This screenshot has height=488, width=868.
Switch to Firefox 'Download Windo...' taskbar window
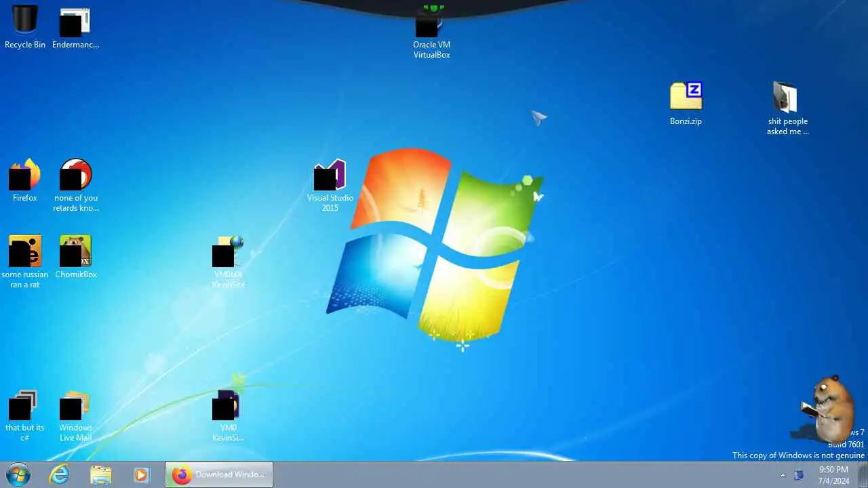(x=219, y=474)
